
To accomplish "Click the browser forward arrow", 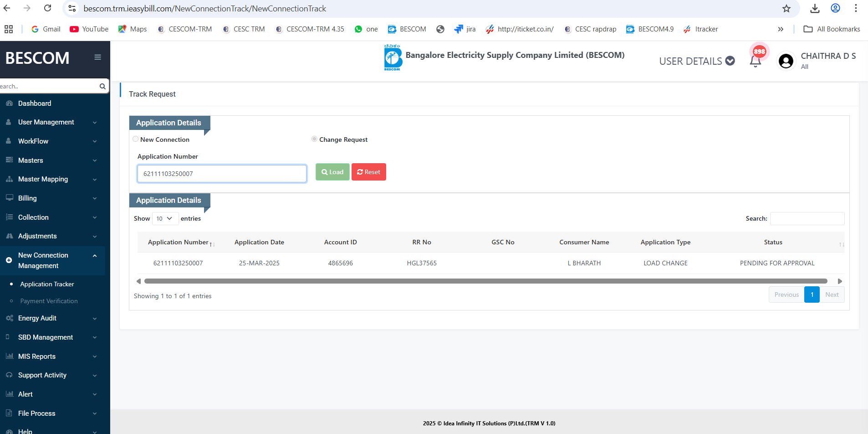I will (x=27, y=8).
